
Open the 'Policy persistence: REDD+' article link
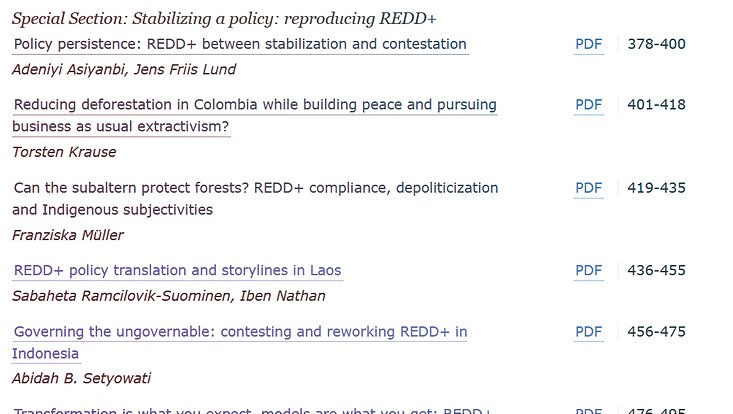[x=240, y=44]
